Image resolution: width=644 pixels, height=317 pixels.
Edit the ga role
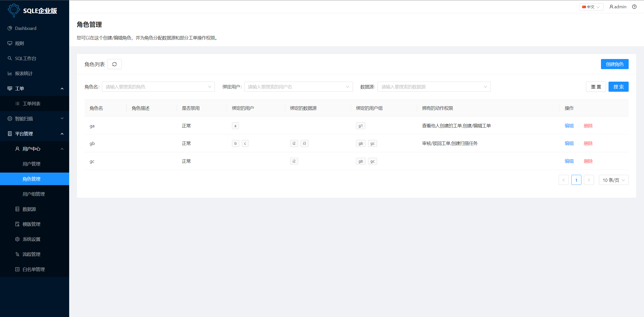tap(569, 126)
